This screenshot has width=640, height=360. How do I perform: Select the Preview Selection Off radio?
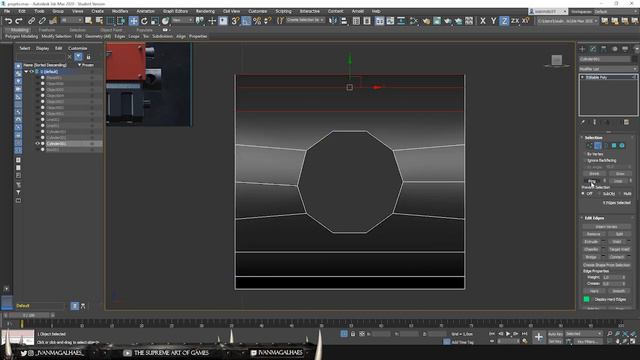[x=583, y=193]
